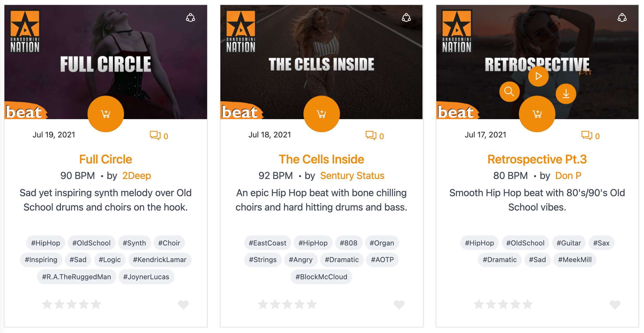The height and width of the screenshot is (333, 644).
Task: Visit producer Sentury Status profile
Action: point(352,176)
